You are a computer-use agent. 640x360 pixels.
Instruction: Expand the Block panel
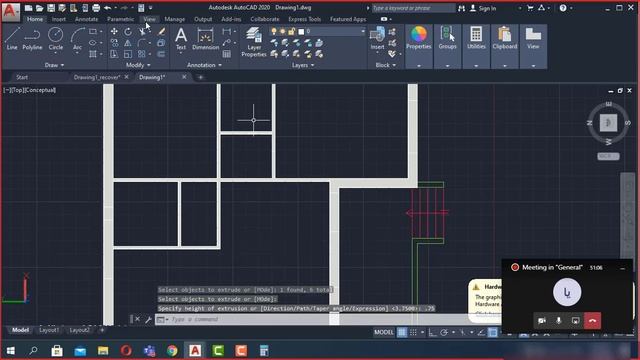[x=386, y=65]
